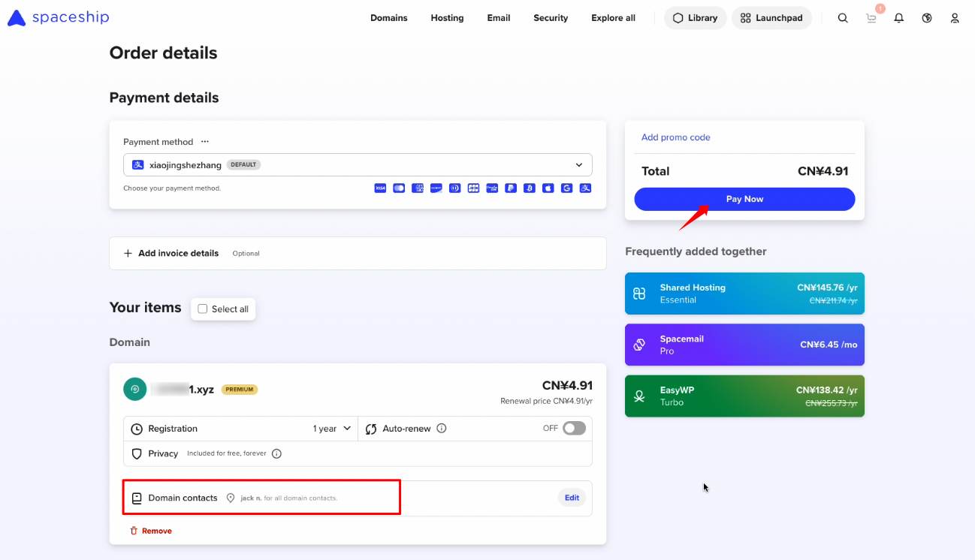Click the Visa card icon
The width and height of the screenshot is (975, 560).
pos(380,188)
